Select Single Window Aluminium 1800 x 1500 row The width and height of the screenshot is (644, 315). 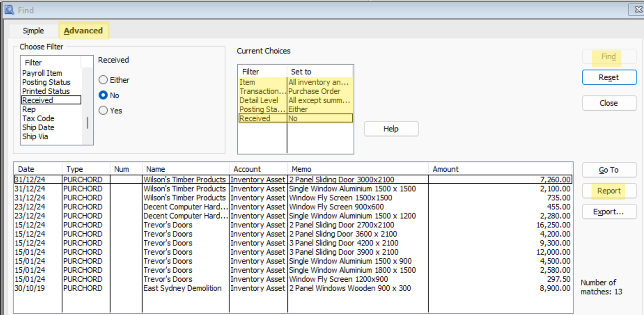point(293,270)
